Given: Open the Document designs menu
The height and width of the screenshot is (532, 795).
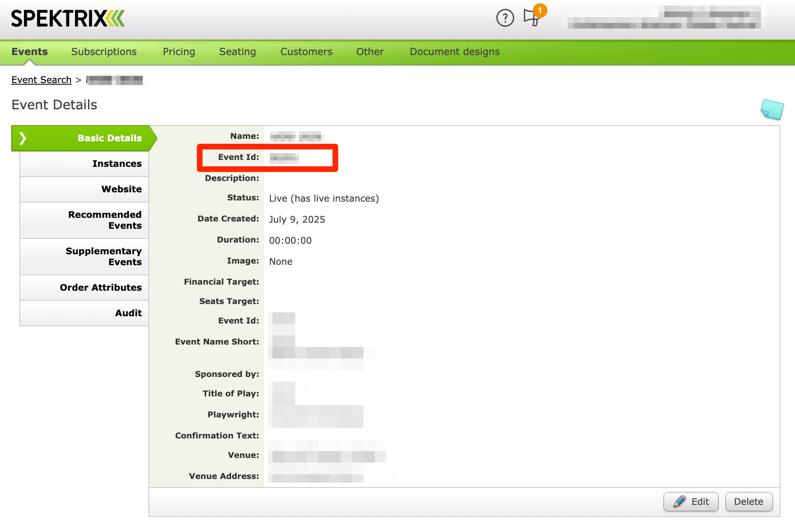Looking at the screenshot, I should pos(454,52).
